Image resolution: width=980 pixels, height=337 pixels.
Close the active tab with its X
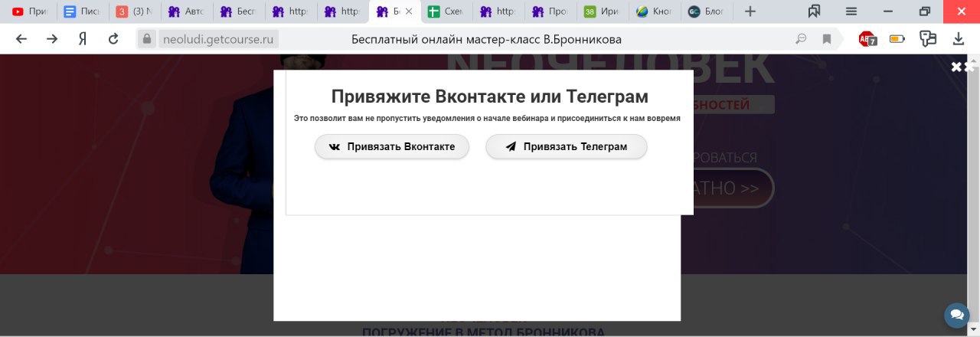(409, 11)
